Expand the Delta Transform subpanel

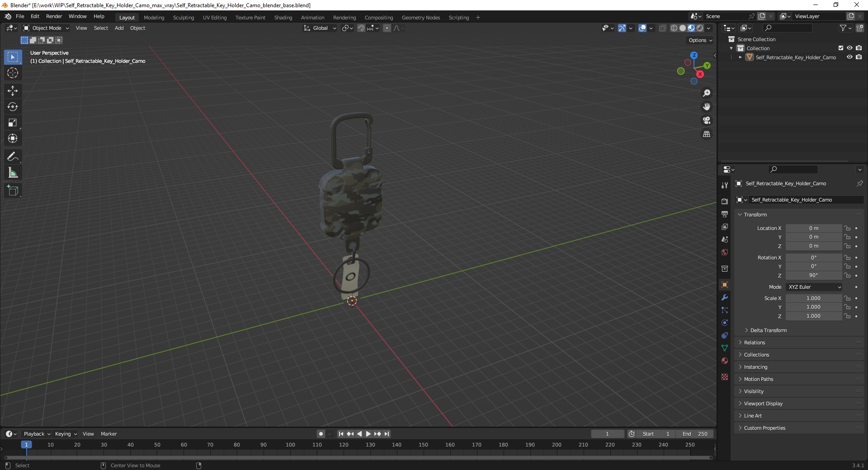click(768, 330)
